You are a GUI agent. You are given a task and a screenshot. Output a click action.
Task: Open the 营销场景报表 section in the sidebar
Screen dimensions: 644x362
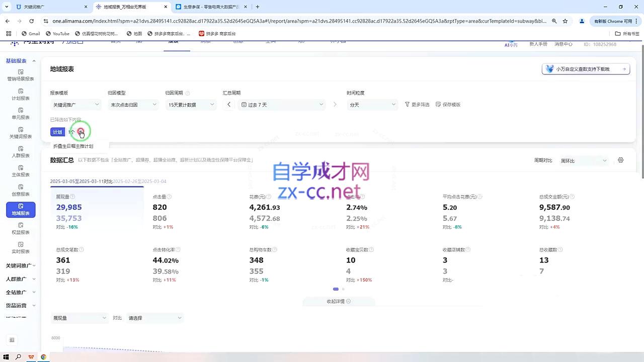click(20, 75)
